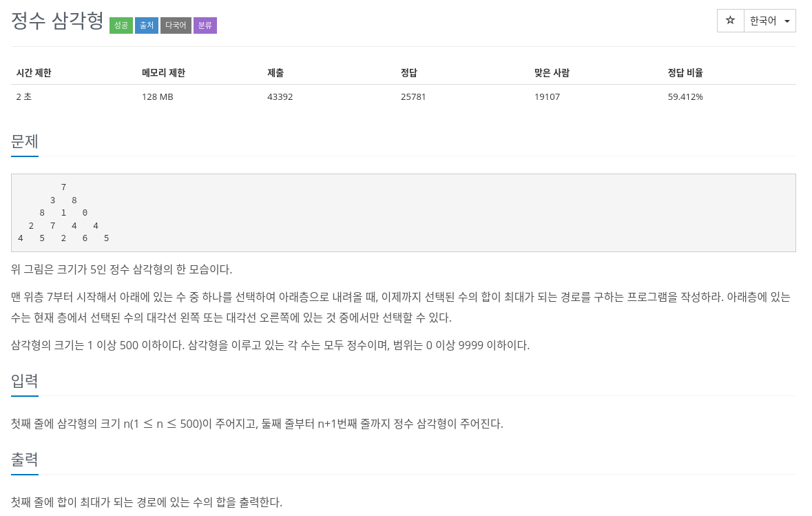
Task: Click the 19107 solvers count
Action: 548,97
